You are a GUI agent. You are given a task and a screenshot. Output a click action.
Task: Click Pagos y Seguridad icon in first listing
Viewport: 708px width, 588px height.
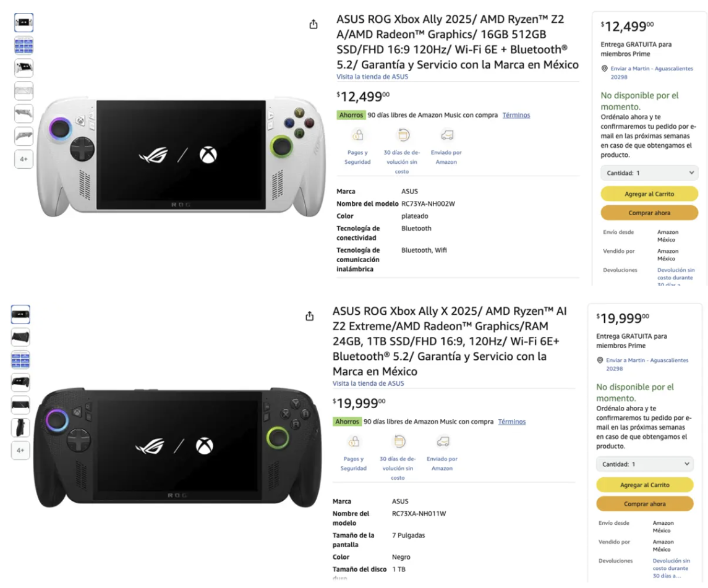357,135
